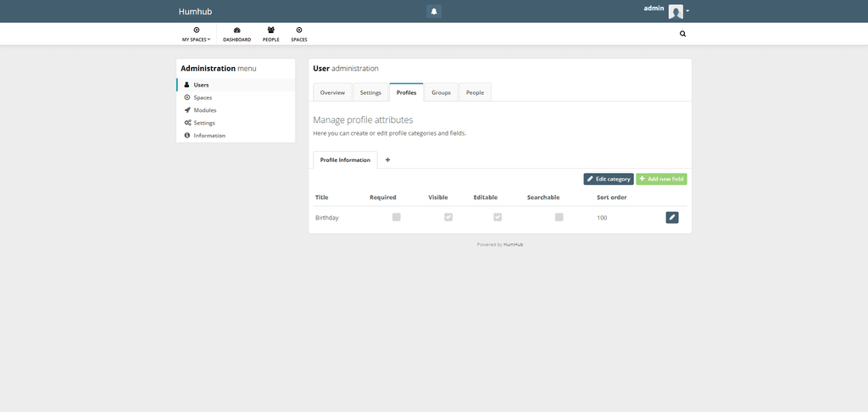Image resolution: width=868 pixels, height=412 pixels.
Task: Expand the admin account dropdown arrow
Action: (687, 11)
